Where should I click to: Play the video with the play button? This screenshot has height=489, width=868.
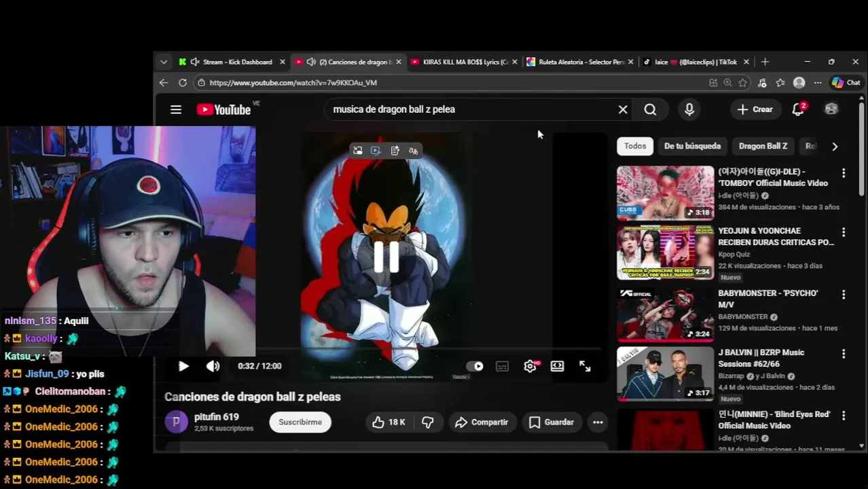pos(183,366)
